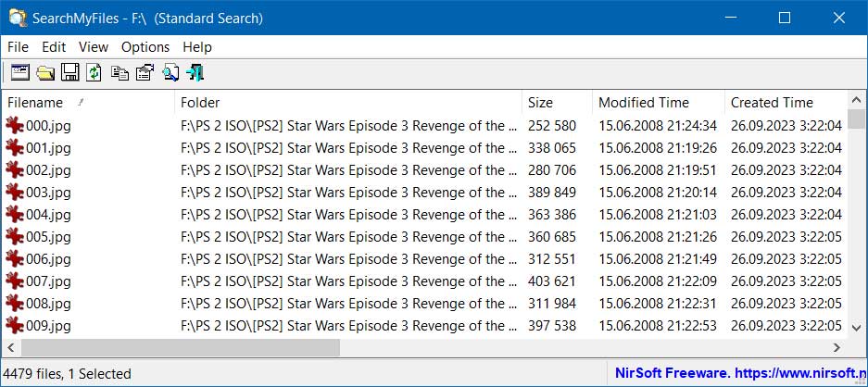Click the folder path in the 005.jpg row
The height and width of the screenshot is (387, 868).
coord(350,236)
